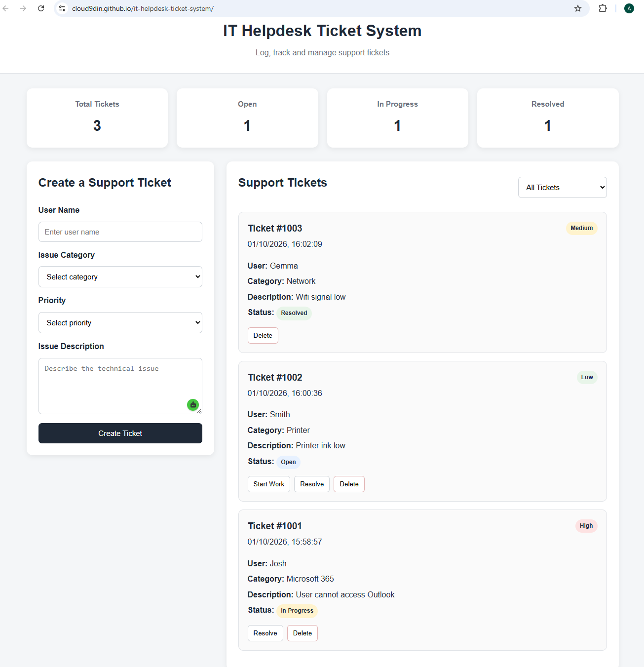The height and width of the screenshot is (667, 644).
Task: Click the 'Ticket #1003' heading
Action: coord(275,228)
